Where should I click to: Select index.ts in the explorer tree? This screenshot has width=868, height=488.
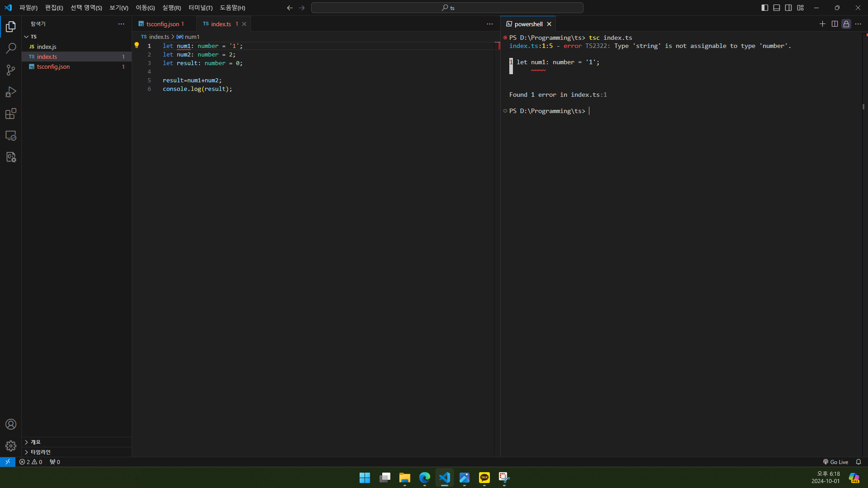pos(76,57)
